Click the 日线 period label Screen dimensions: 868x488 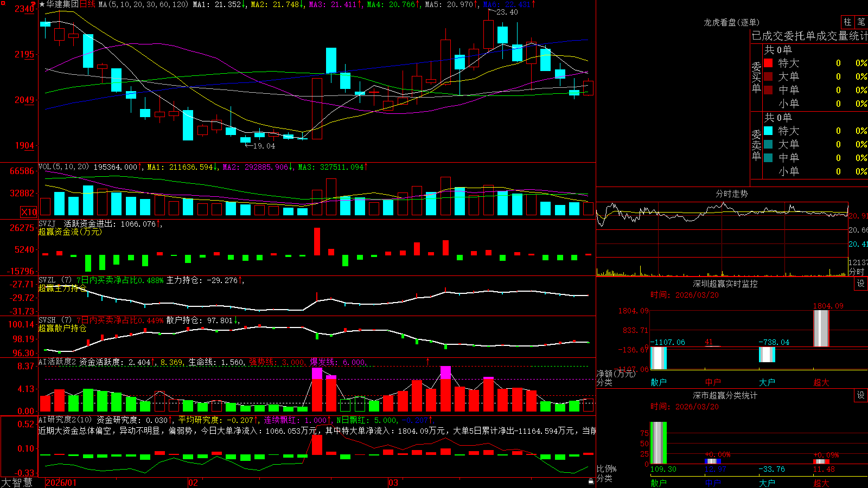(87, 4)
